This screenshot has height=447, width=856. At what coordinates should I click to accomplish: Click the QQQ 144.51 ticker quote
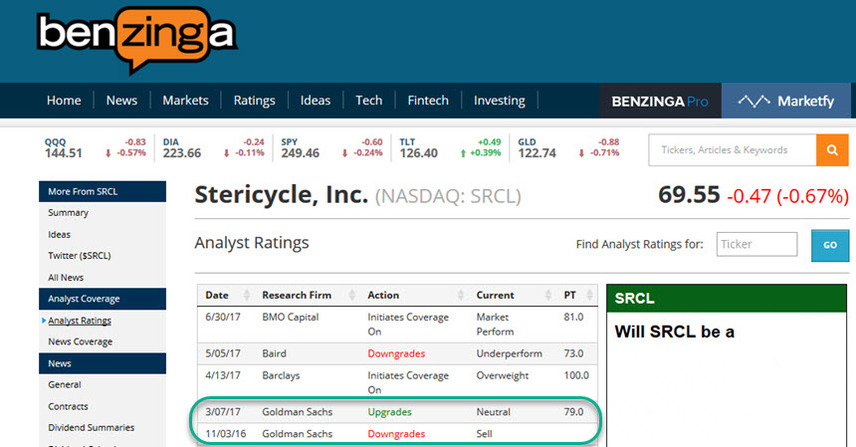96,148
